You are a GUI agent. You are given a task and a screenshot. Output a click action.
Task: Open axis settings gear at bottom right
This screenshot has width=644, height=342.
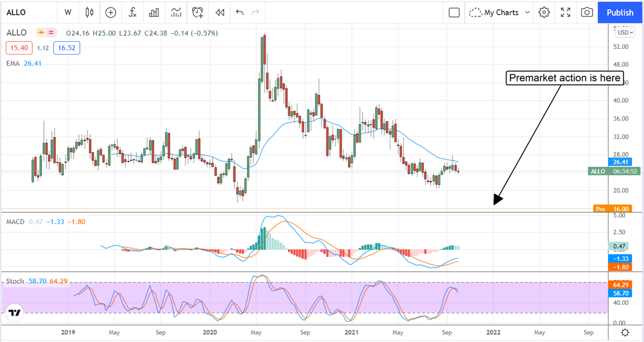[625, 333]
